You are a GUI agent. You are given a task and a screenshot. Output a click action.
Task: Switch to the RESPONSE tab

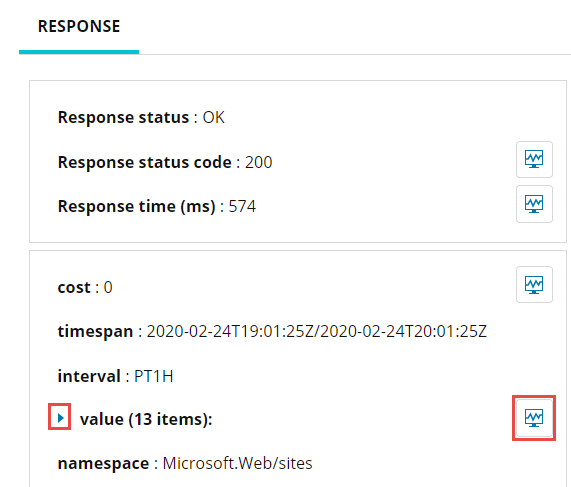pyautogui.click(x=79, y=27)
